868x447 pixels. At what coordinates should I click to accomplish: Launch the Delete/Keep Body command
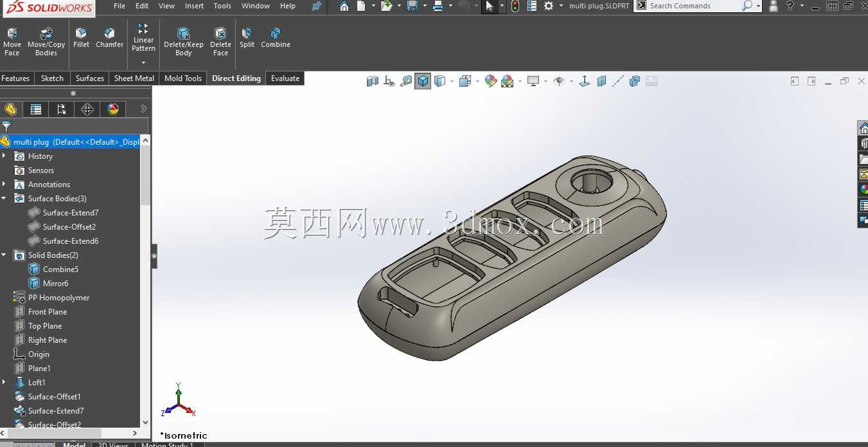click(184, 42)
